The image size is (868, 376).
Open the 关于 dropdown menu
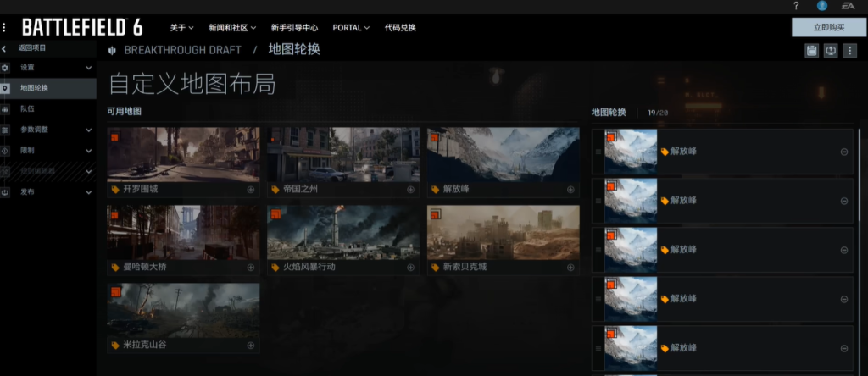[x=181, y=28]
